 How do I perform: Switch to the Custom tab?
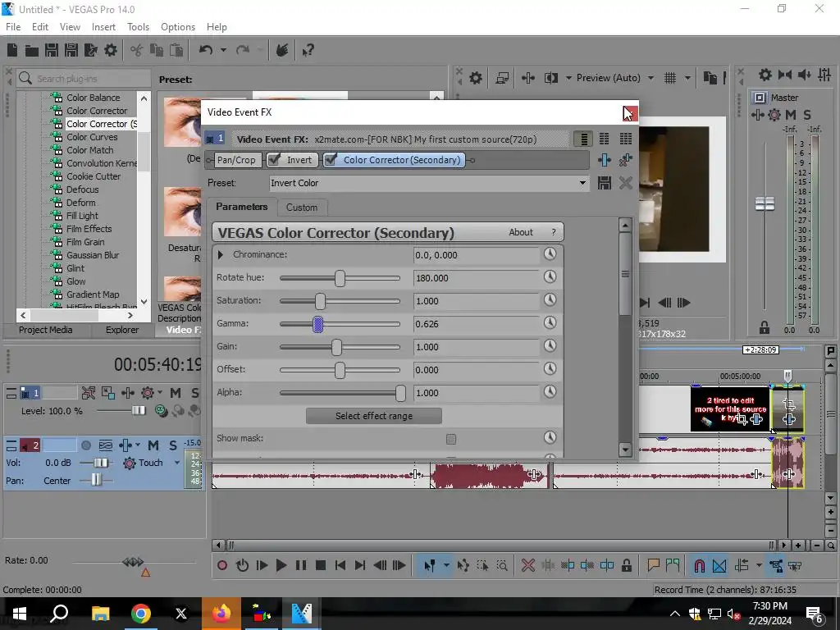click(302, 208)
